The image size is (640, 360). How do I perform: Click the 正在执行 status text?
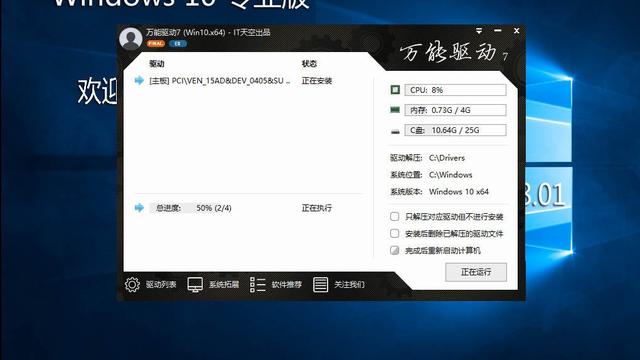point(317,208)
